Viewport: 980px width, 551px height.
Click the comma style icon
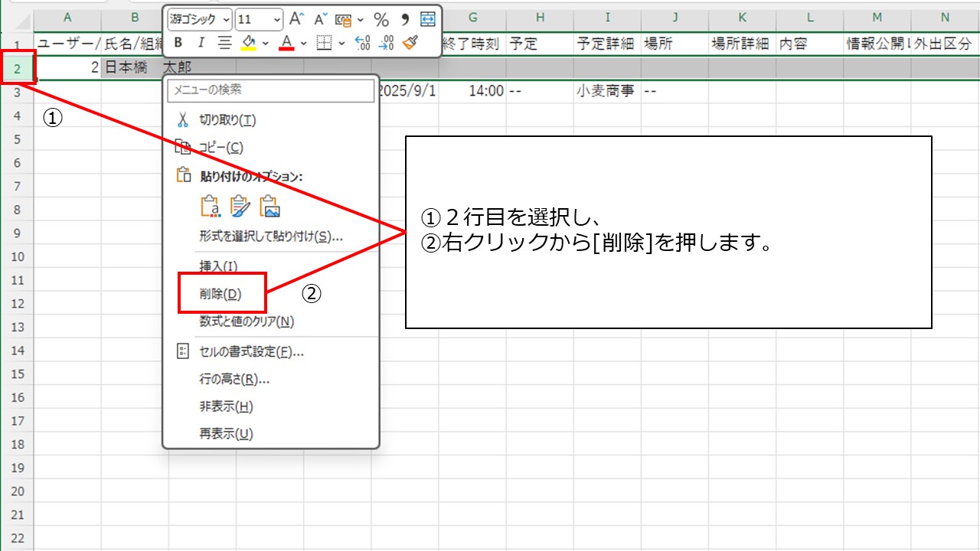tap(405, 19)
